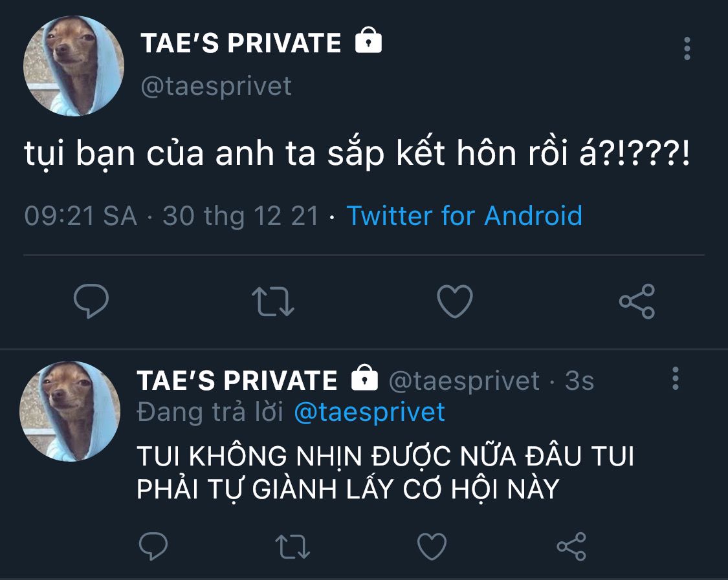Open the Twitter for Android source link
Viewport: 728px width, 580px height.
464,215
